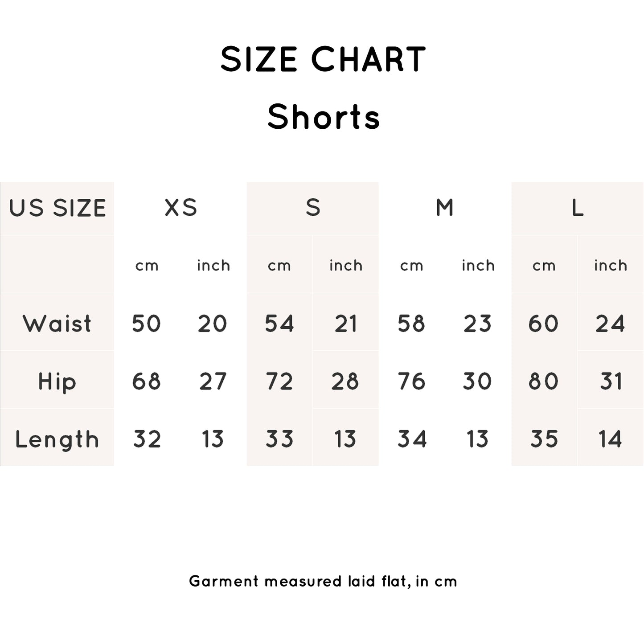Image resolution: width=644 pixels, height=644 pixels.
Task: Click the Length row label
Action: (x=57, y=439)
